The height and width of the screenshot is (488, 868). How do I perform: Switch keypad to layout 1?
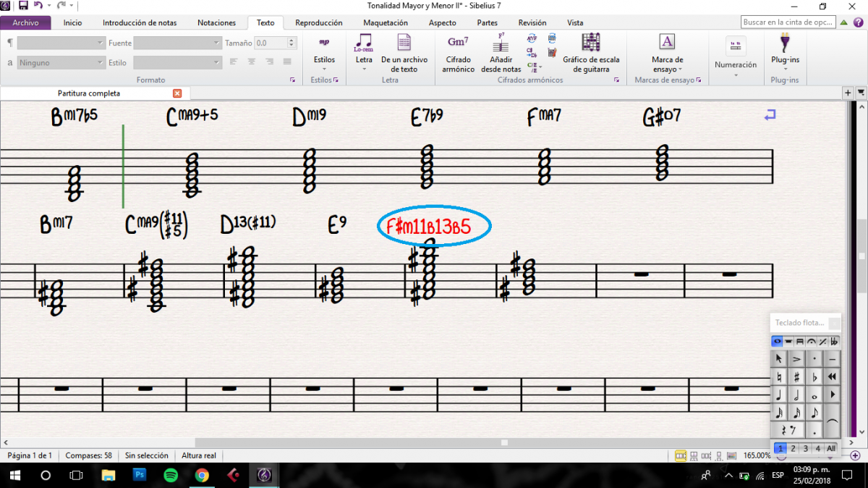pos(780,448)
